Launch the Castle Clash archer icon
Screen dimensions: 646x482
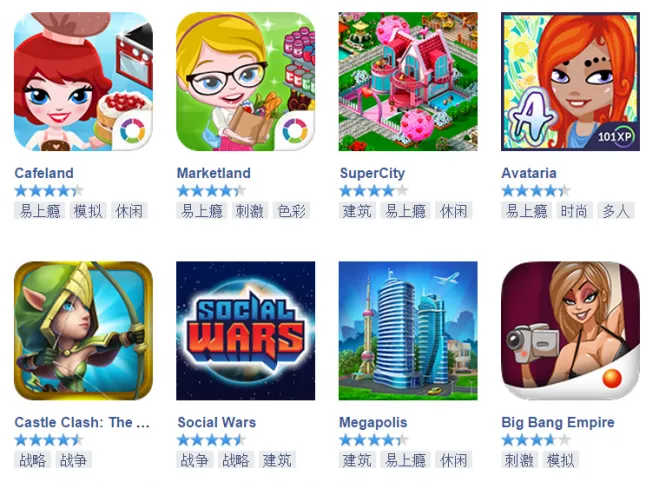coord(83,331)
